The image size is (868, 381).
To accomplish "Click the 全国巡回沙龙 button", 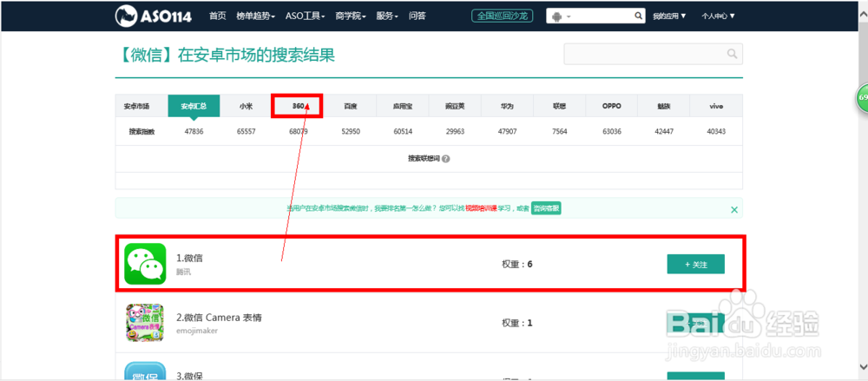I will pyautogui.click(x=502, y=16).
